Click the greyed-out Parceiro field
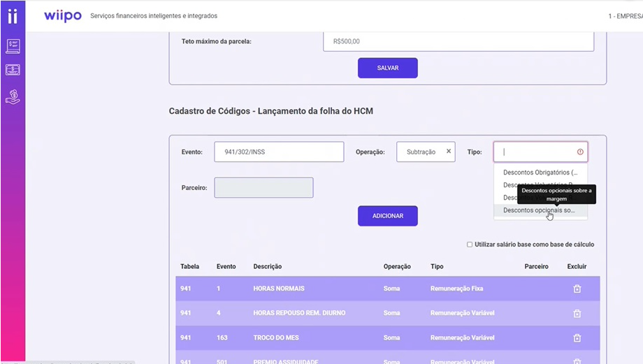The width and height of the screenshot is (643, 364). pos(263,187)
